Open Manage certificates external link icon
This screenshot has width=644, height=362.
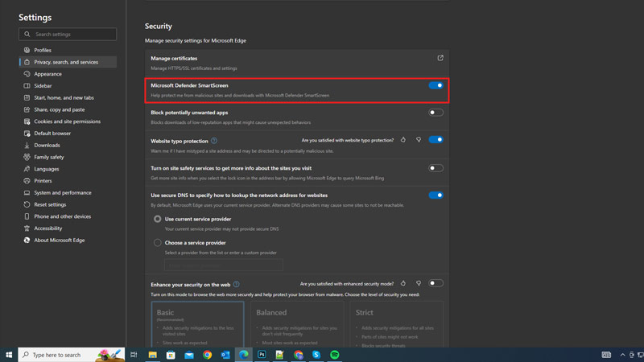pos(440,58)
